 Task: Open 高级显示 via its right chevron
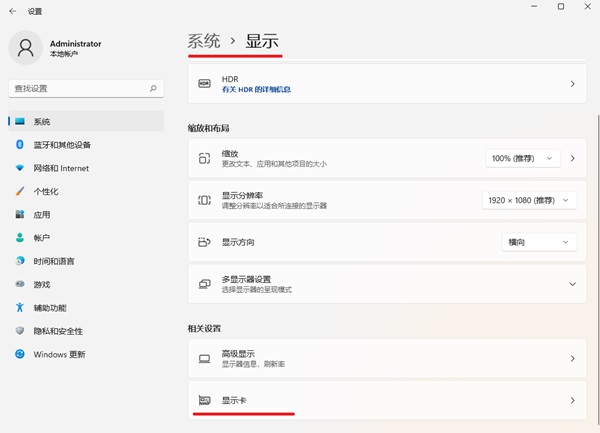tap(572, 358)
